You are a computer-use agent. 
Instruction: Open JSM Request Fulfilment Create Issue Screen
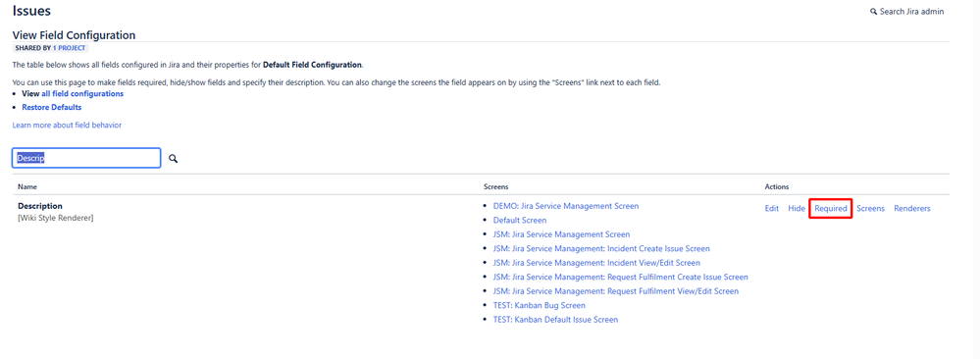coord(621,277)
